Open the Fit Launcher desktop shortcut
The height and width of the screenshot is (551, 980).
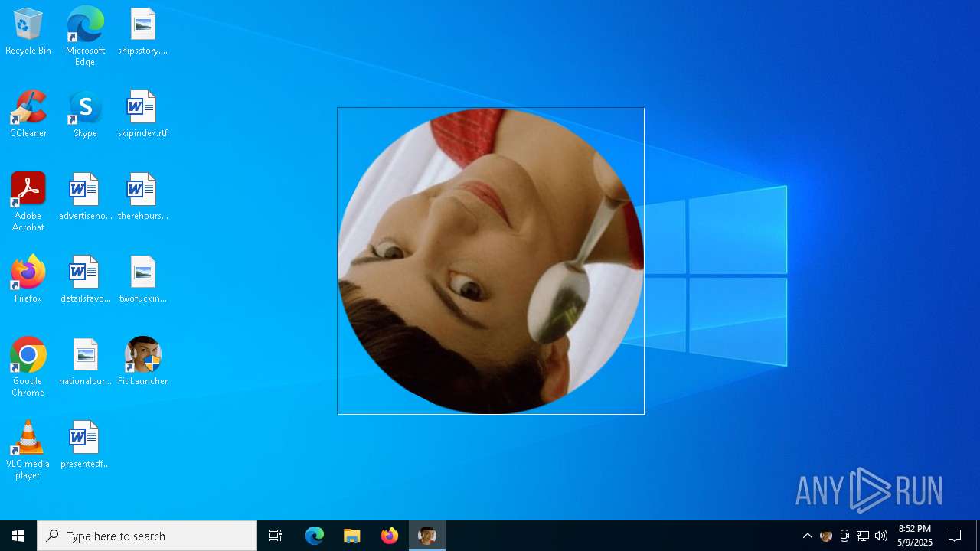(x=142, y=363)
